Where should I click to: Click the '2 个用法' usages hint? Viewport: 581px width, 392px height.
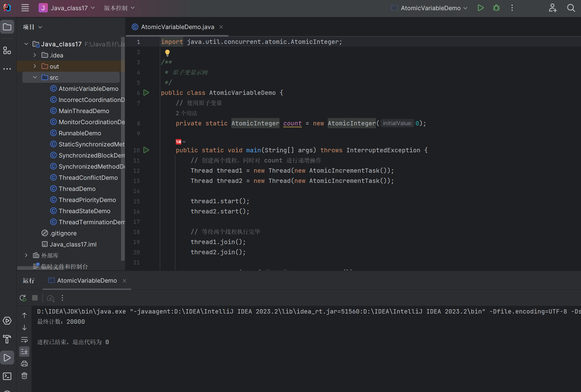[187, 113]
